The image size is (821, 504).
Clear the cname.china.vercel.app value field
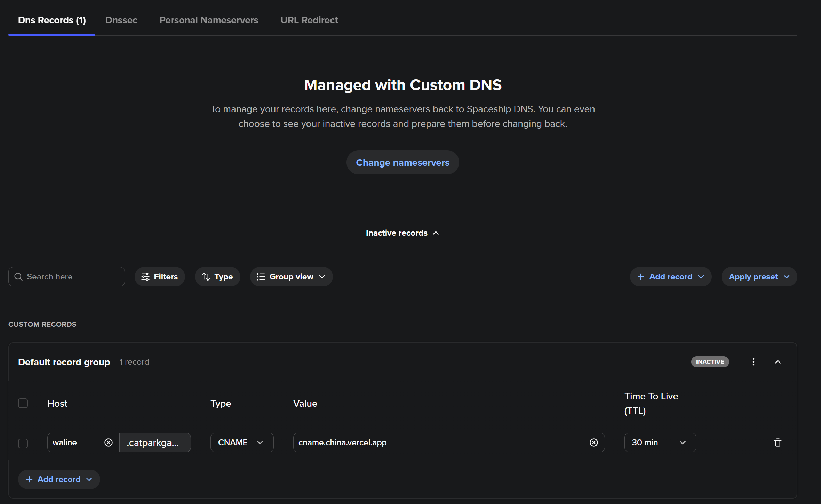[593, 442]
